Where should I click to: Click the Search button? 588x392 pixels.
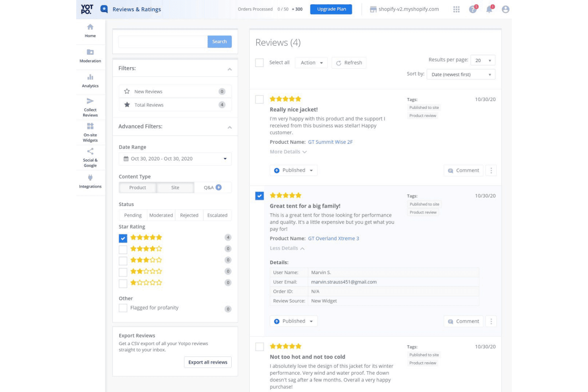coord(219,42)
